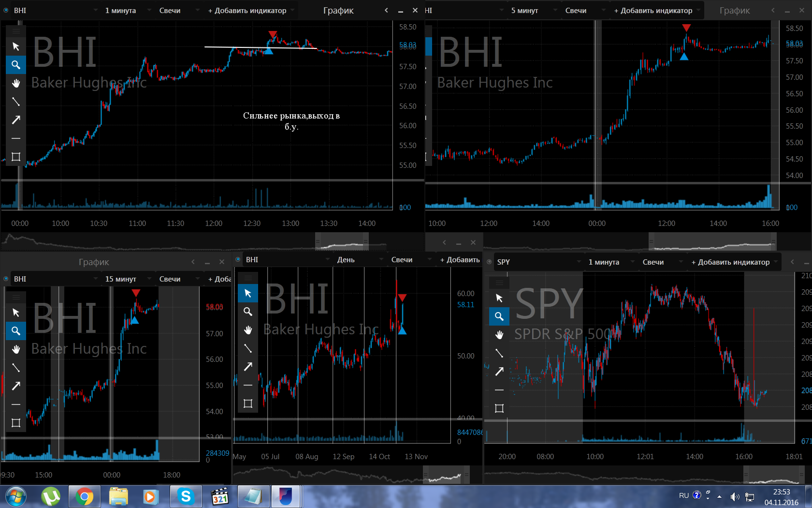Viewport: 812px width, 508px height.
Task: Open the 15 минут timeframe dropdown
Action: [128, 279]
